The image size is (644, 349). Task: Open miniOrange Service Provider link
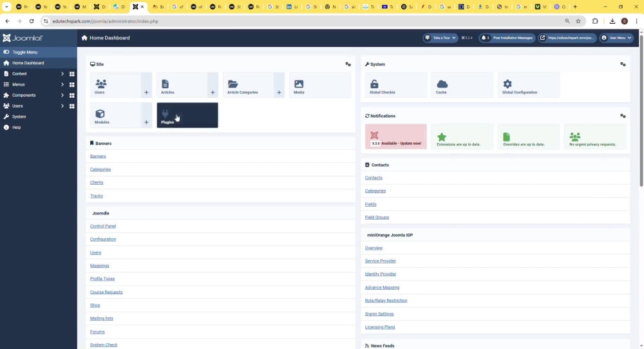pyautogui.click(x=381, y=261)
